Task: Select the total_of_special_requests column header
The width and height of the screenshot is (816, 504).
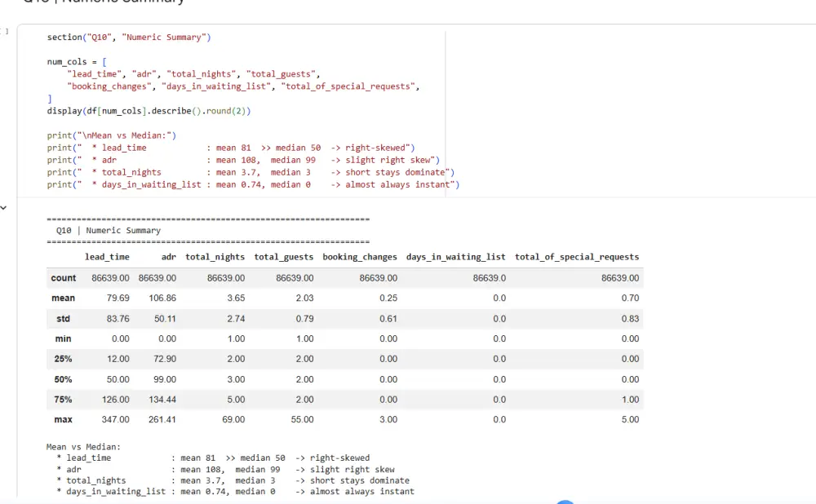Action: point(577,257)
